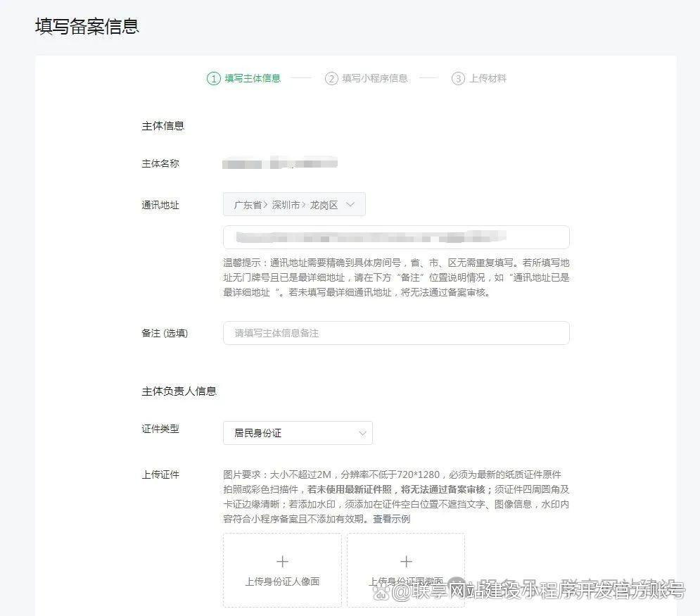Click the step 2 circle number icon
Image resolution: width=700 pixels, height=616 pixels.
point(331,79)
